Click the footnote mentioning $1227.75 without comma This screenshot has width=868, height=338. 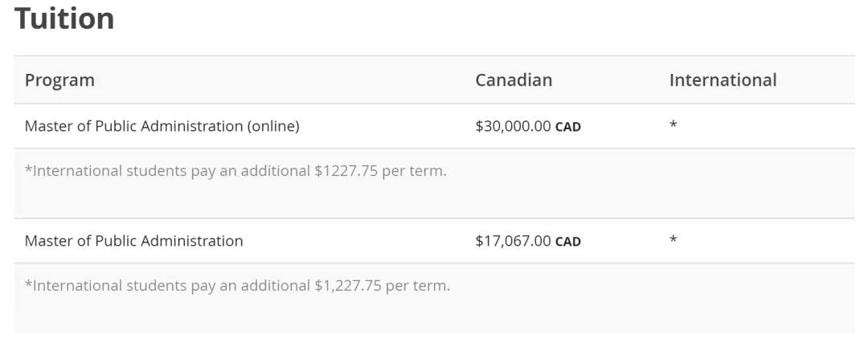pos(235,171)
